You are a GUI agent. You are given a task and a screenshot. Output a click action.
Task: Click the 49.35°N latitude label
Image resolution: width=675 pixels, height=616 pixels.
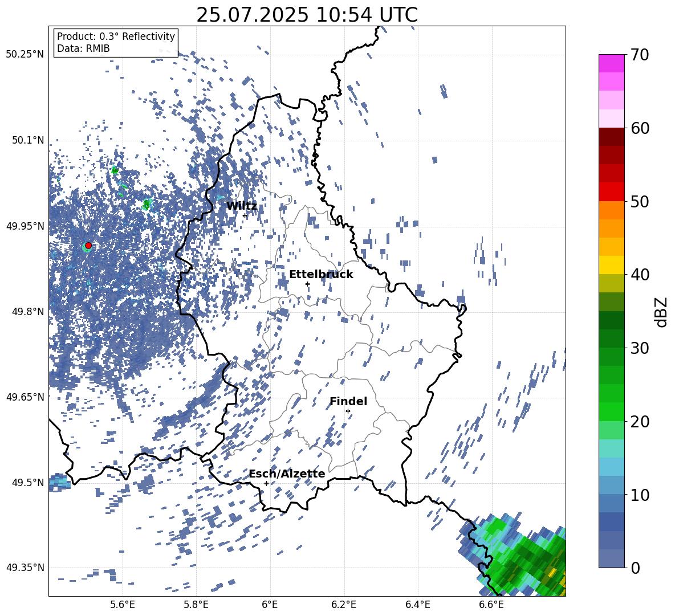coord(25,568)
